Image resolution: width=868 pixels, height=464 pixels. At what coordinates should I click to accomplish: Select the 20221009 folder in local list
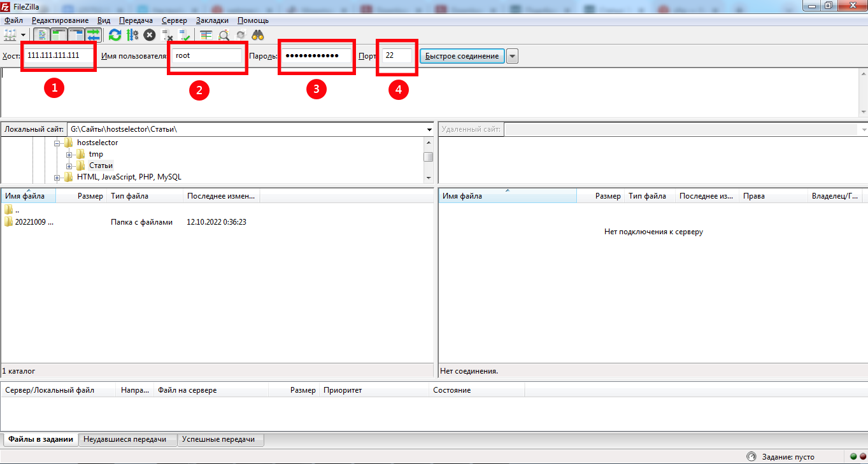point(29,222)
